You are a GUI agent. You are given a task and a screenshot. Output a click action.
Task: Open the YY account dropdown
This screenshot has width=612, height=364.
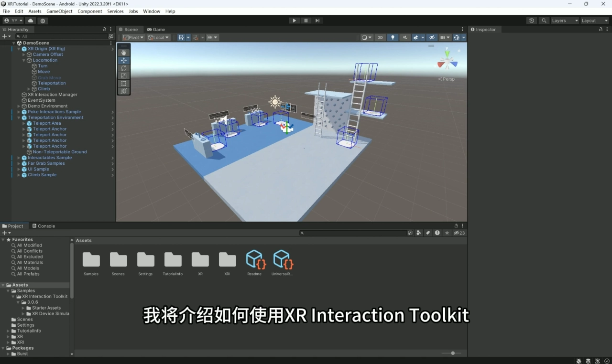click(13, 21)
